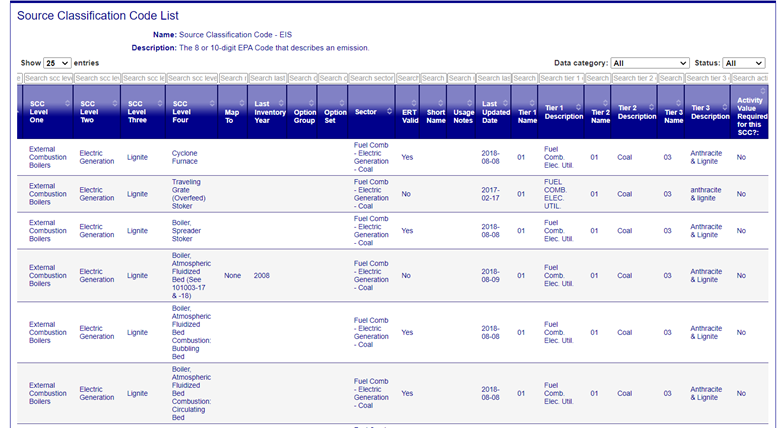
Task: Sort the Option Set column via arrows
Action: pos(342,103)
